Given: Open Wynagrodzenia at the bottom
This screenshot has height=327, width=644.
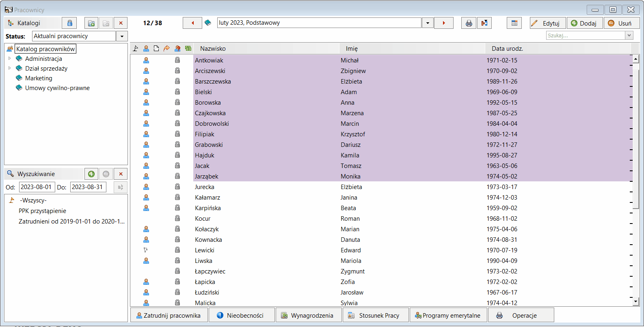Looking at the screenshot, I should [x=309, y=315].
